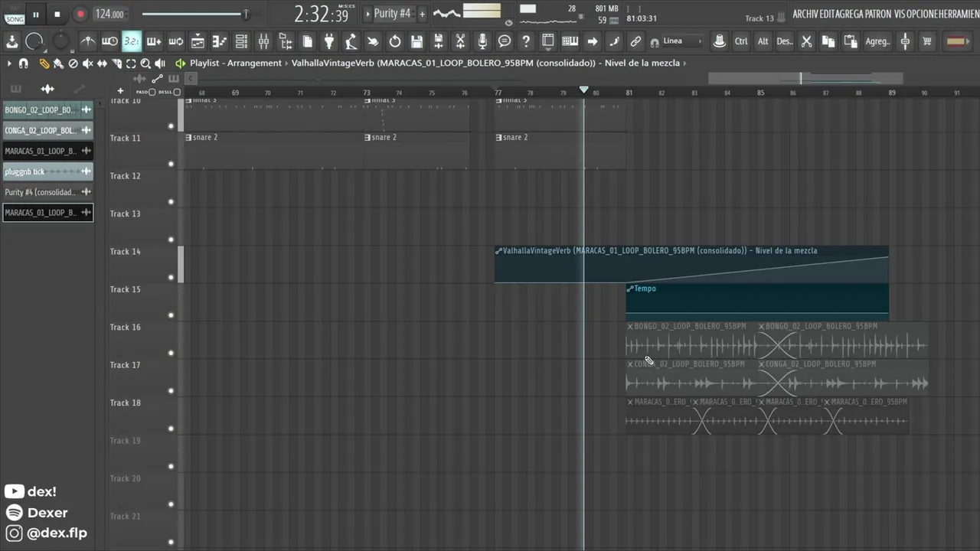Open Track 11 first snare 2 clip menu
This screenshot has height=551, width=980.
pos(189,138)
